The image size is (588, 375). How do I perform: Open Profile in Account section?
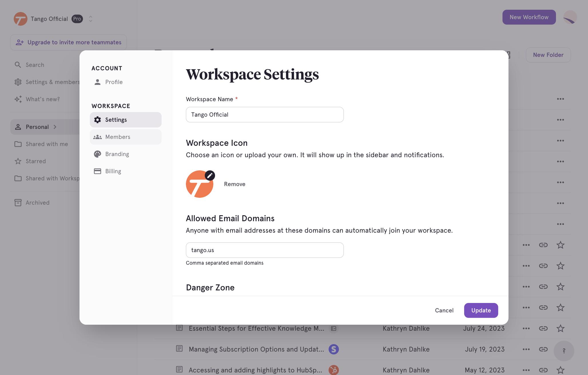pyautogui.click(x=126, y=82)
